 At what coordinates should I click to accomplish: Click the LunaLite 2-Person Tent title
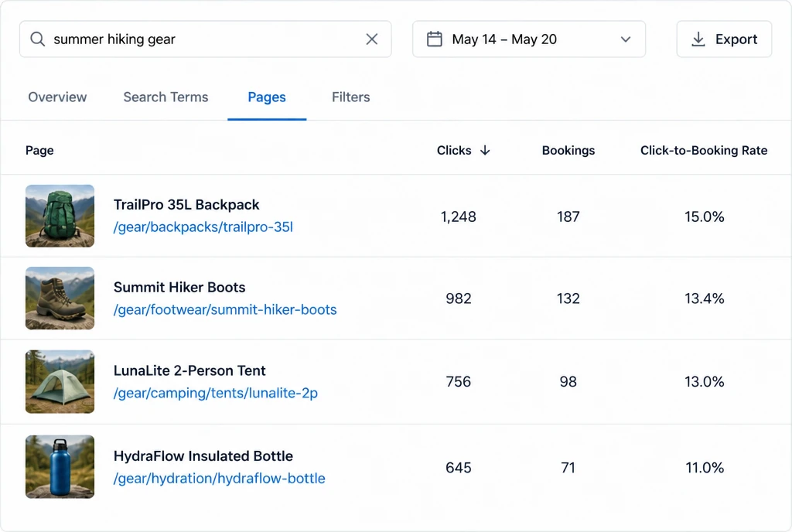click(189, 370)
